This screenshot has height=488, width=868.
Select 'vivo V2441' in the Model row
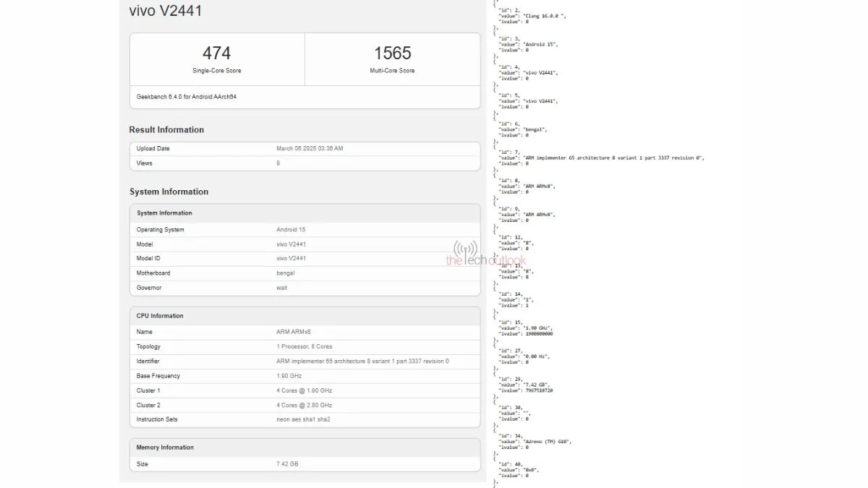pos(291,244)
